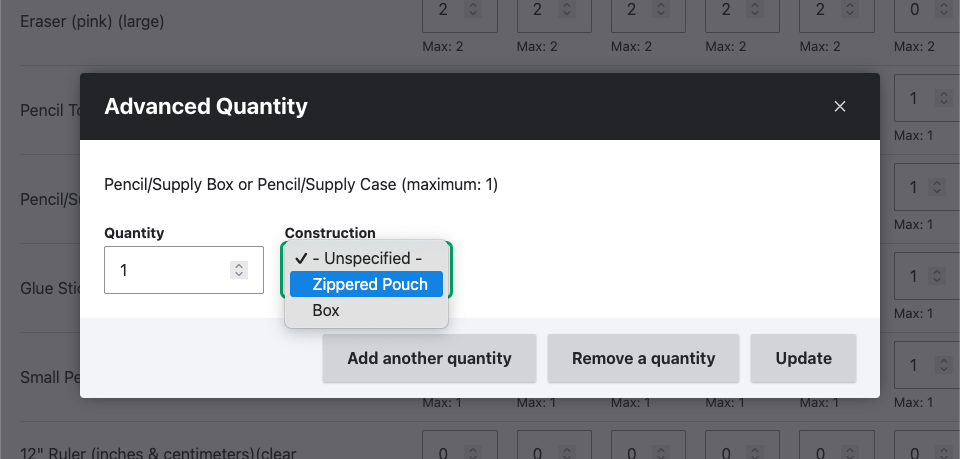Click stepper on fifth Eraser quantity box
This screenshot has width=960, height=459.
851,12
